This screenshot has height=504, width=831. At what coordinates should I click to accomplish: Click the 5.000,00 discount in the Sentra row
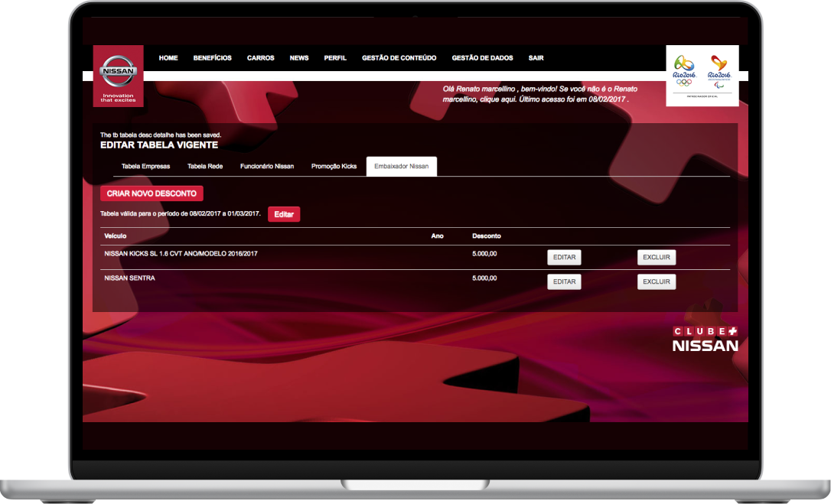click(x=484, y=278)
